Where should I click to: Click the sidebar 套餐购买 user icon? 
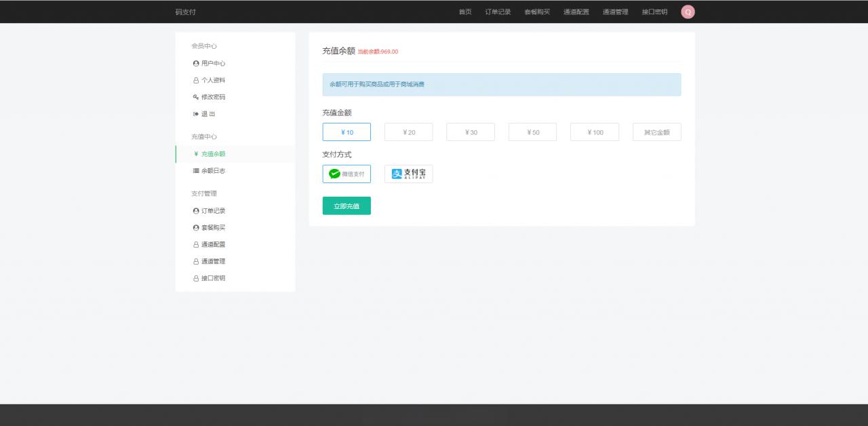click(196, 228)
